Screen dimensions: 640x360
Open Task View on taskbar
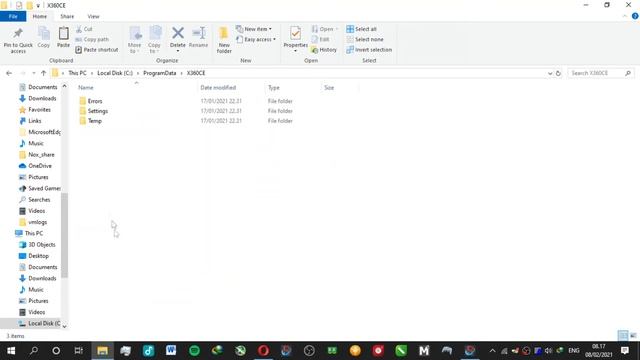click(x=79, y=351)
